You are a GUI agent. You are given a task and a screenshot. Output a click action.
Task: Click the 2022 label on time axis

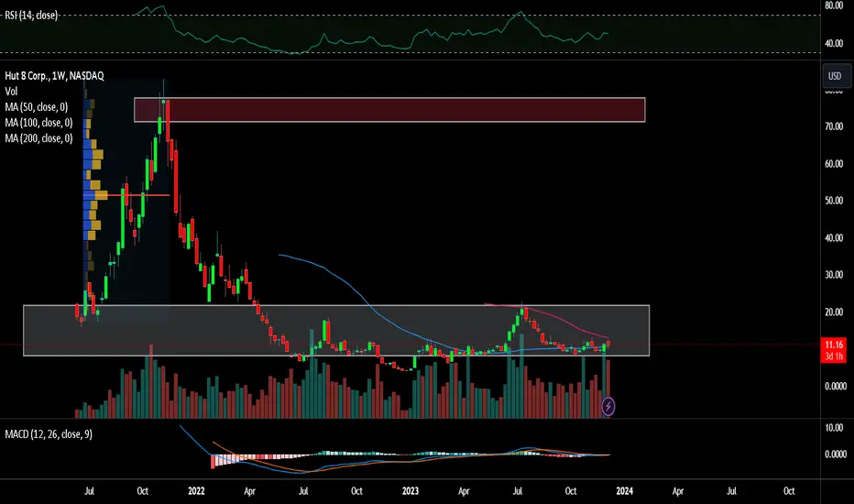pyautogui.click(x=196, y=491)
